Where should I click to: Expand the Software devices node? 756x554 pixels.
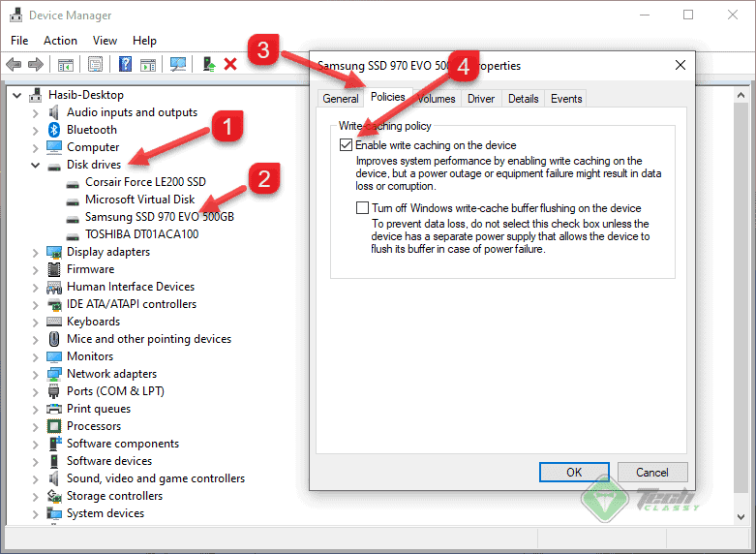tap(35, 462)
